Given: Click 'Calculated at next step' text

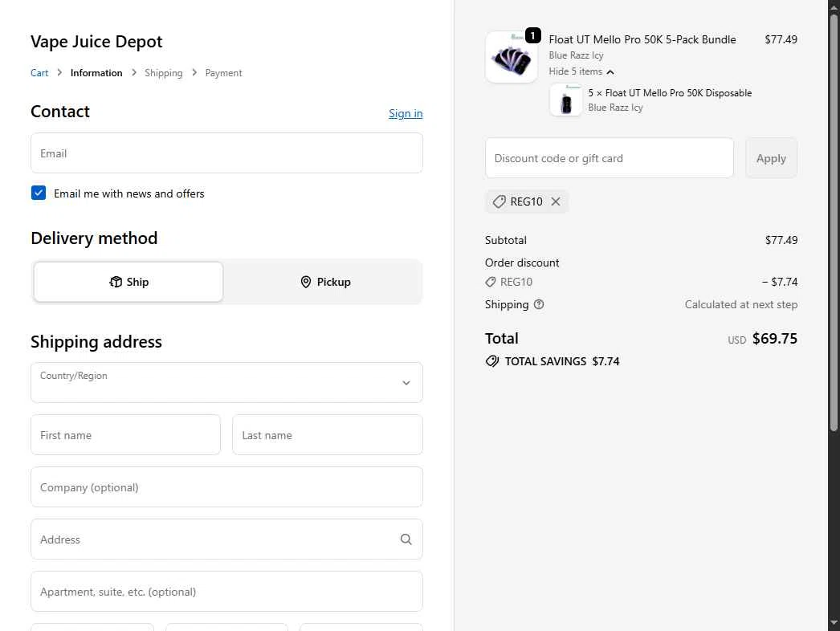Looking at the screenshot, I should click(741, 304).
